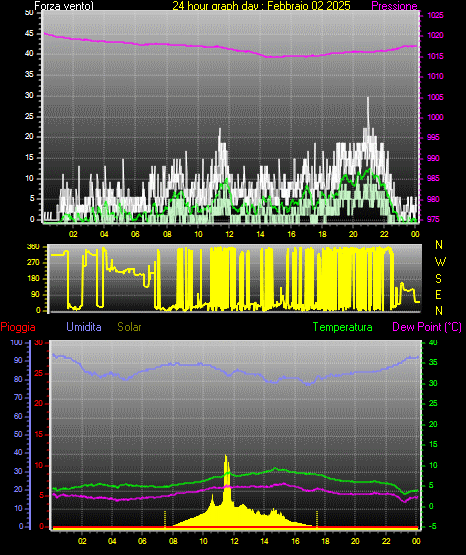Click compass letter "S" beside direction chart
The height and width of the screenshot is (555, 466).
pos(438,279)
